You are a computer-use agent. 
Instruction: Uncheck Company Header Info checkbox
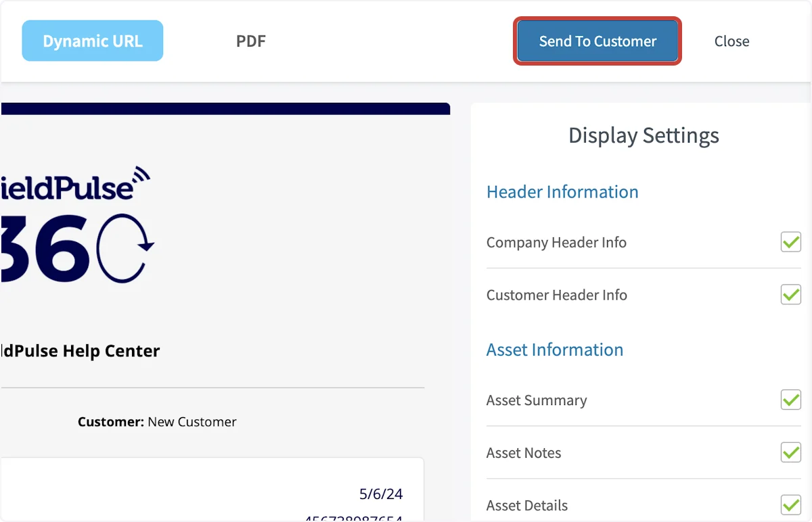tap(791, 242)
